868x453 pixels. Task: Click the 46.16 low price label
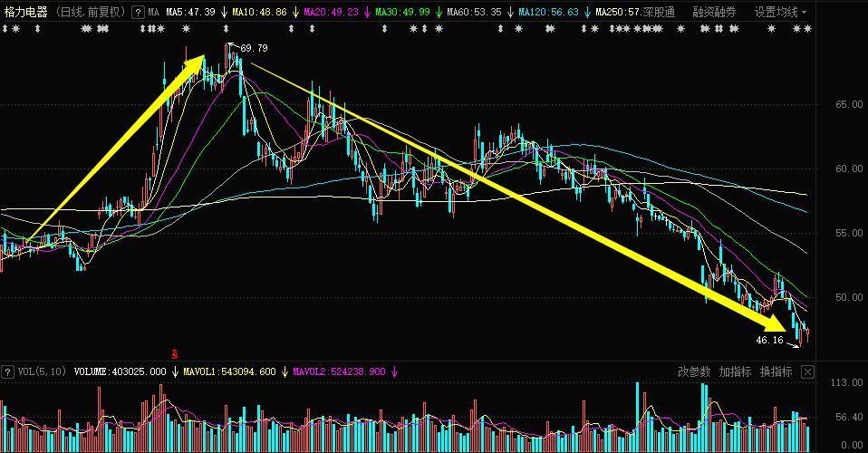click(768, 340)
